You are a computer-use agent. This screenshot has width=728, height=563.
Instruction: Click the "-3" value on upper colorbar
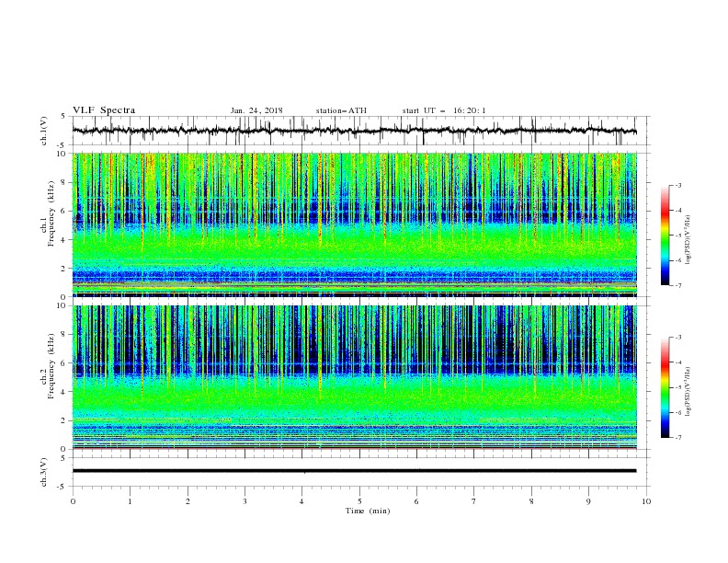(678, 185)
